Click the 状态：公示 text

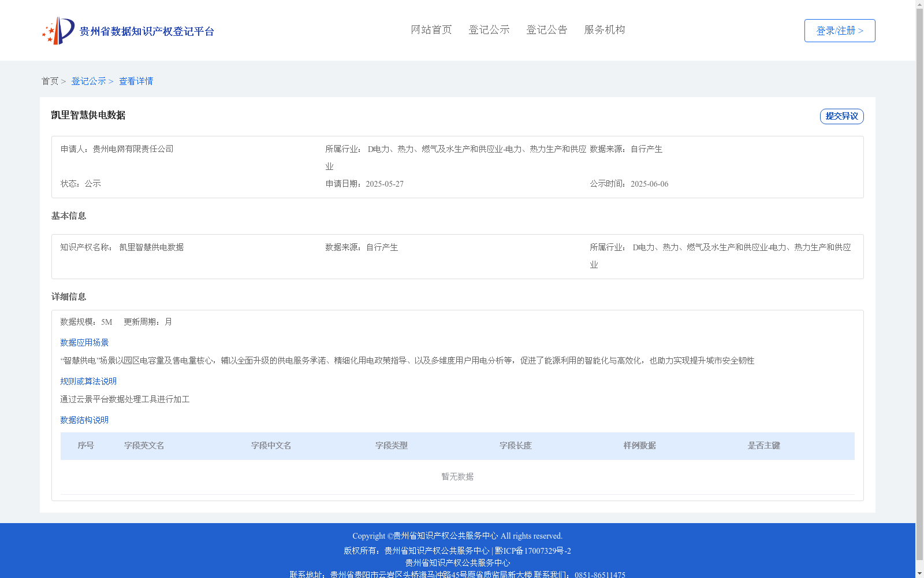[x=81, y=184]
